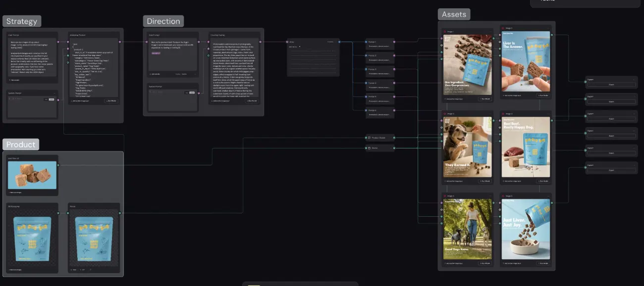Viewport: 644px width, 286px height.
Task: Select the Strategy group label
Action: pyautogui.click(x=22, y=21)
